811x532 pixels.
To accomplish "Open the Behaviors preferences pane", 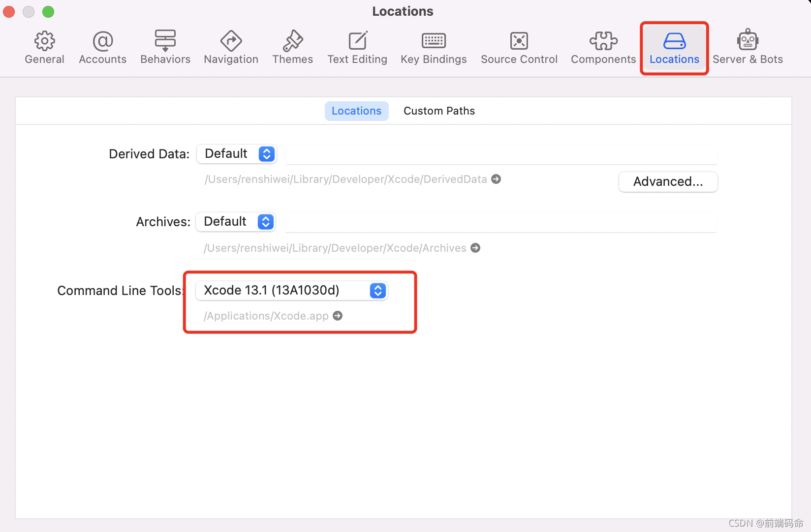I will [x=165, y=48].
